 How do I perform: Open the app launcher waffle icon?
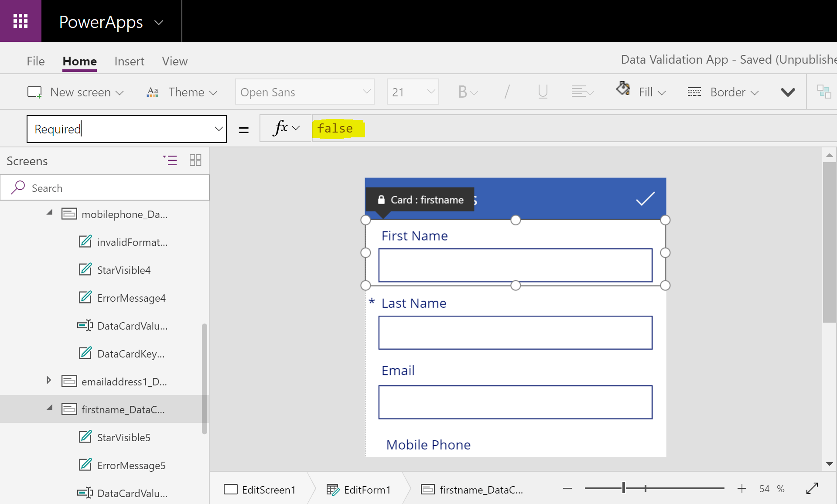point(20,21)
